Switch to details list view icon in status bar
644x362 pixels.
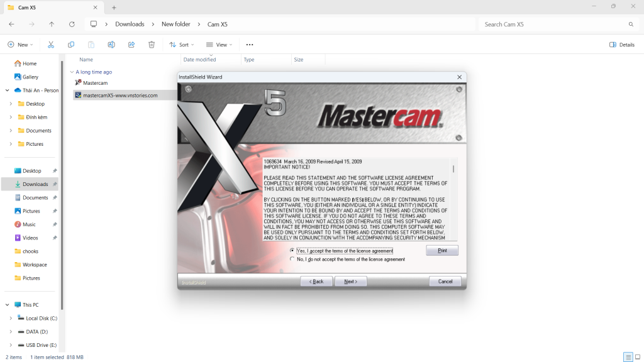pyautogui.click(x=628, y=357)
